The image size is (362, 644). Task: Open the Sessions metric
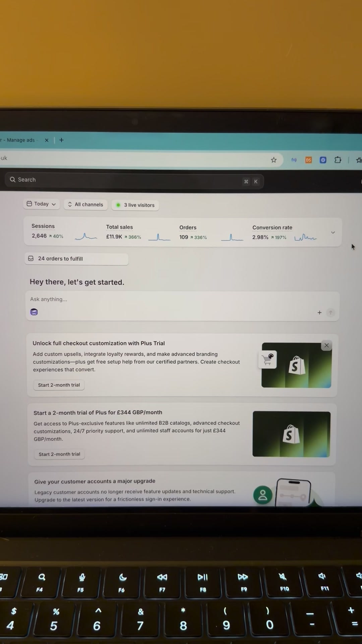point(47,231)
